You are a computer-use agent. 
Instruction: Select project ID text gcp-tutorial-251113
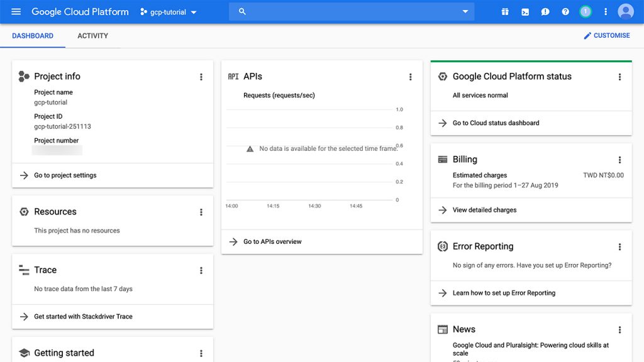pos(62,126)
